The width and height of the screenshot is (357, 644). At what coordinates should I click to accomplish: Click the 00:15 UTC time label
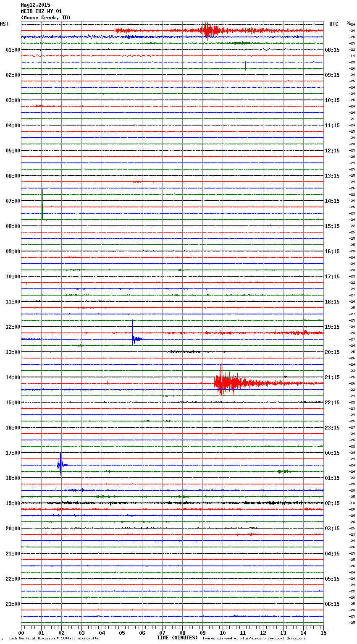click(x=332, y=453)
